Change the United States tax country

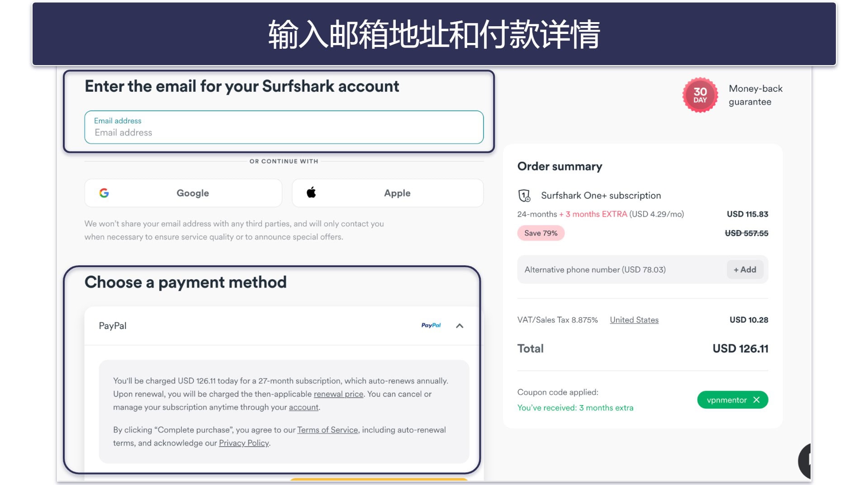point(634,320)
